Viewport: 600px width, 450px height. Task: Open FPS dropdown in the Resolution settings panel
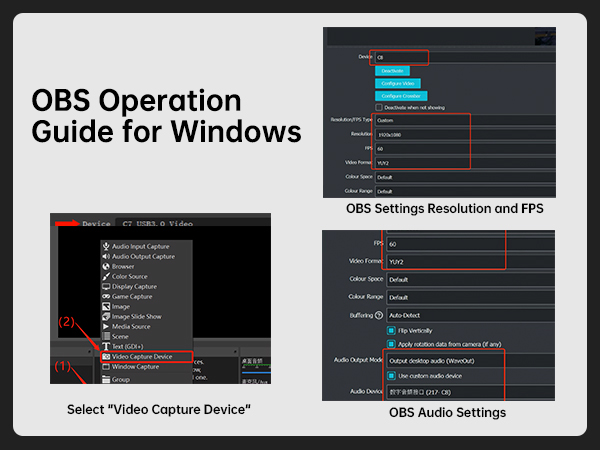[465, 149]
